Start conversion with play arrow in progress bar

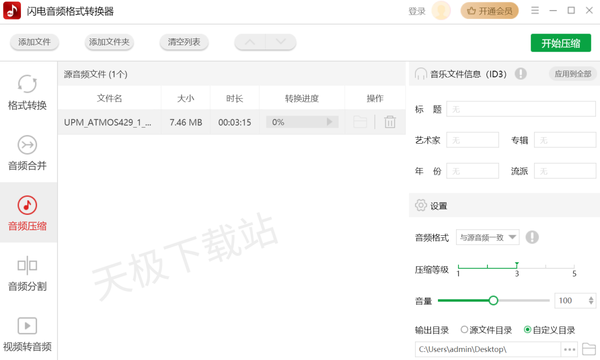[329, 122]
